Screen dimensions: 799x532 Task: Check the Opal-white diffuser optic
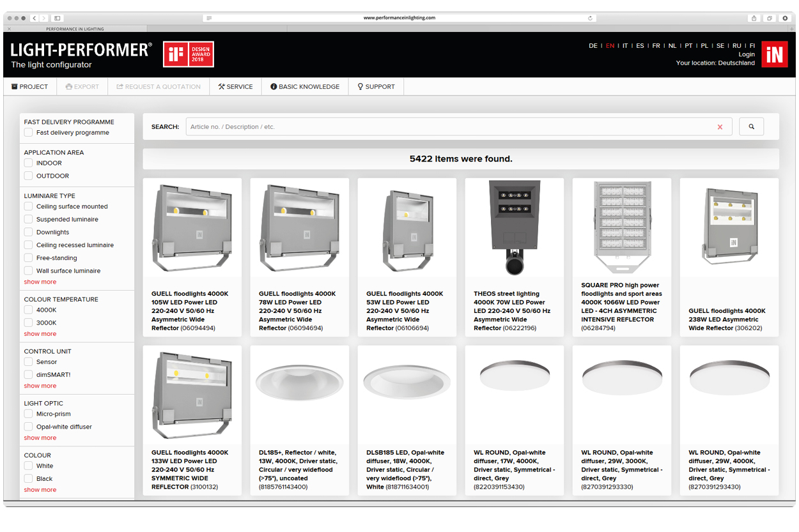coord(28,427)
